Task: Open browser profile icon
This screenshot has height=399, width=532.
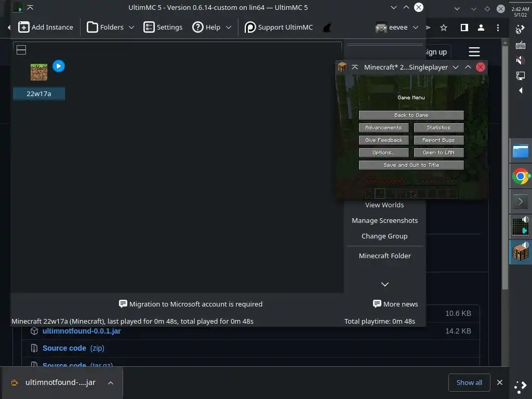Action: coord(481,28)
